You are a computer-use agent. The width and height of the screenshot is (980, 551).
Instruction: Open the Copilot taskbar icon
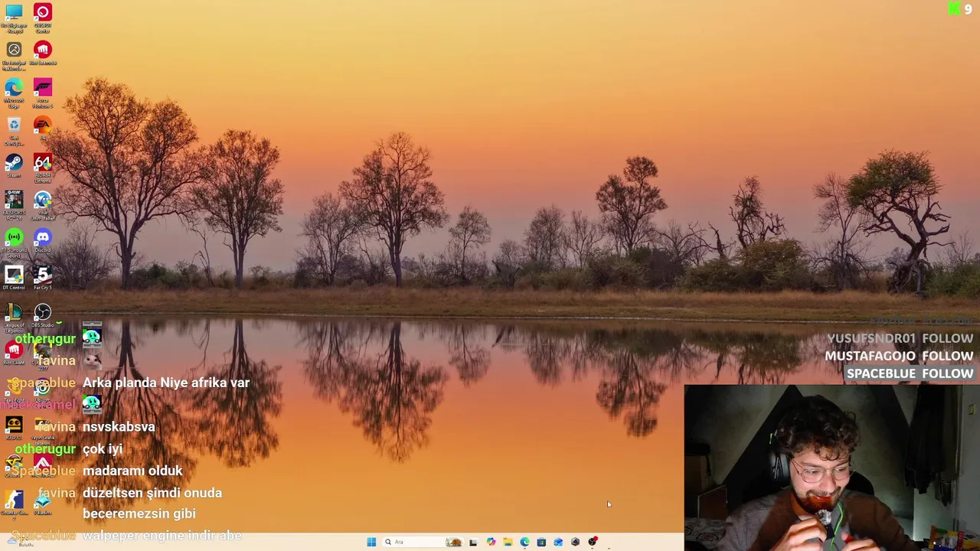pos(491,542)
